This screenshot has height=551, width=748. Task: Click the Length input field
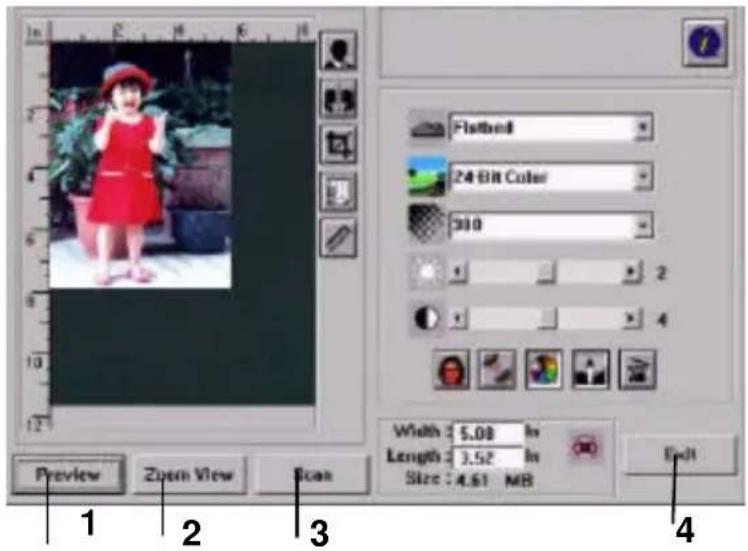488,458
